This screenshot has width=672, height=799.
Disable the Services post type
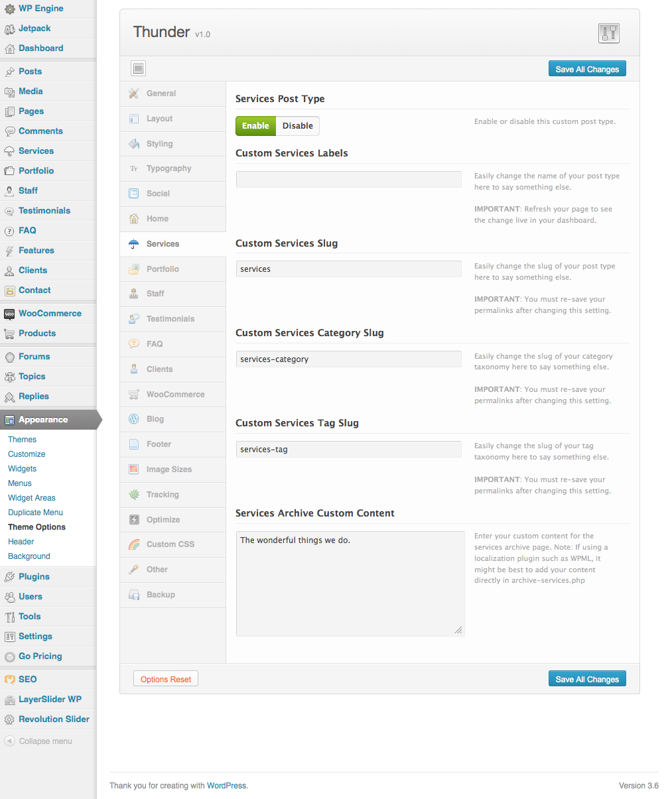tap(298, 126)
